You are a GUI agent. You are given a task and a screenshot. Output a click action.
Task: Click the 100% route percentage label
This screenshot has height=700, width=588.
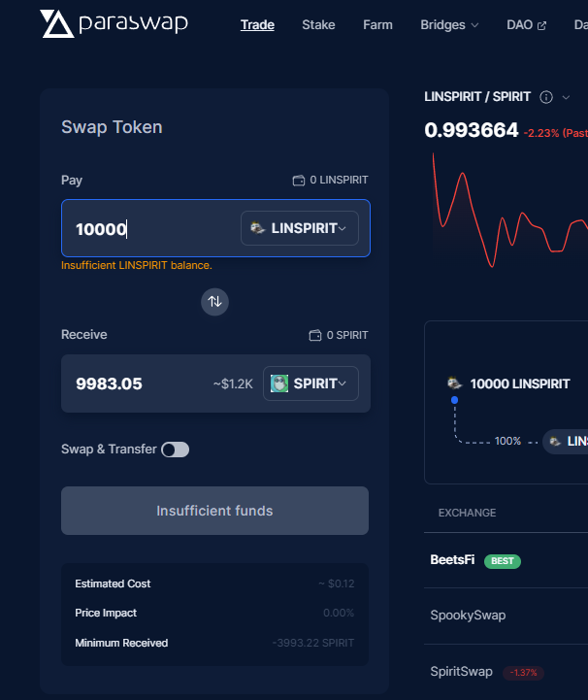507,441
